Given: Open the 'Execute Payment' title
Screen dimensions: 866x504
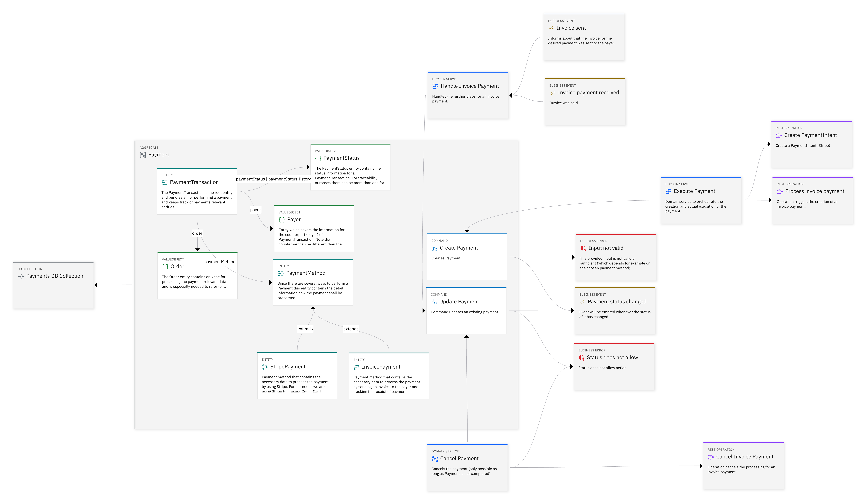Looking at the screenshot, I should pos(694,191).
